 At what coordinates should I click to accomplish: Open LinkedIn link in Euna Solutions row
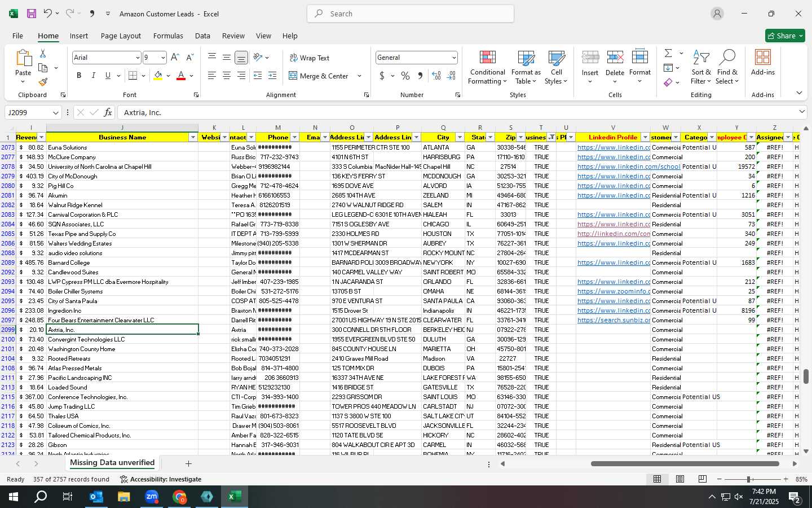click(x=614, y=147)
